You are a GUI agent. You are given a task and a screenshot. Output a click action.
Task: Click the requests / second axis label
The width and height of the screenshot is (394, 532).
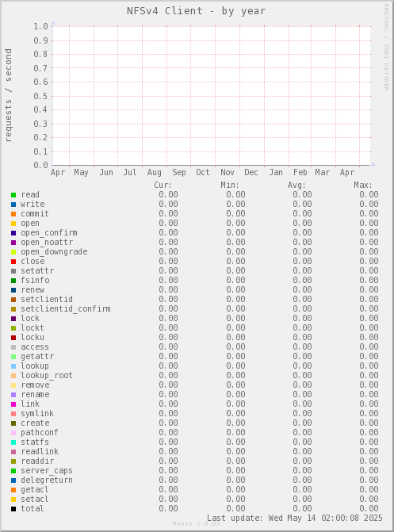point(8,95)
